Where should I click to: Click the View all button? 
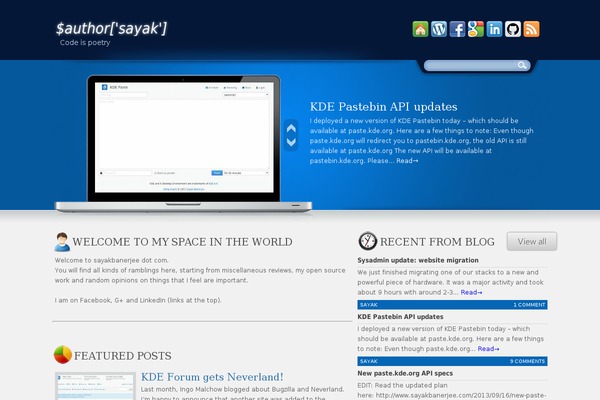click(x=532, y=242)
